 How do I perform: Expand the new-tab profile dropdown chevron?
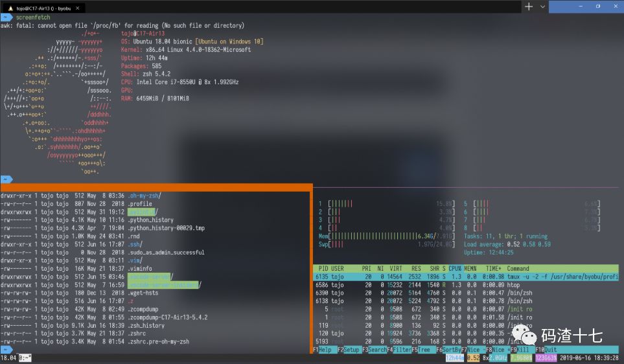pos(542,6)
